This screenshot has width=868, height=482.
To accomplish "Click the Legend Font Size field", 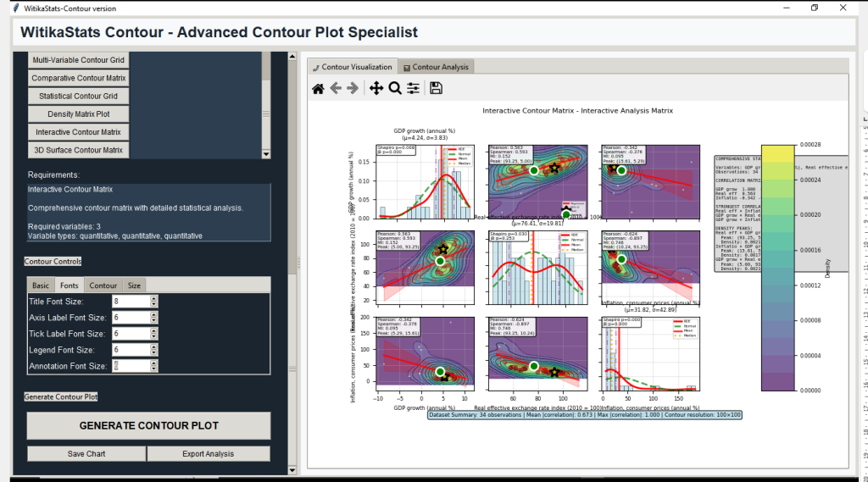I will click(x=131, y=350).
